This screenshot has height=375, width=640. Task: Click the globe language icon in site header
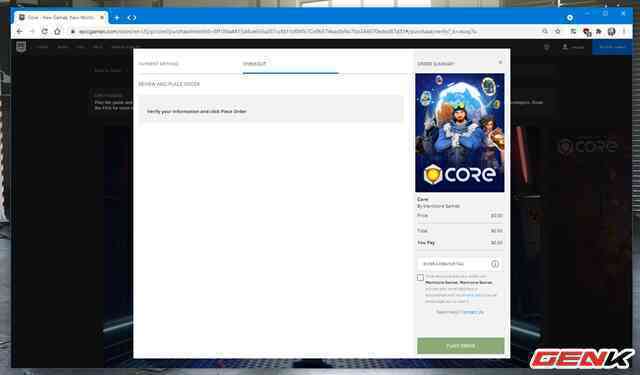(x=547, y=47)
